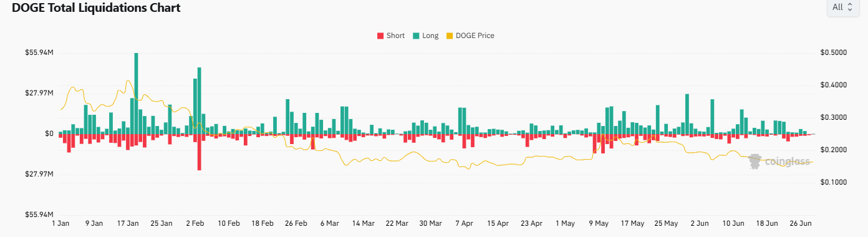The height and width of the screenshot is (237, 868).
Task: Click the 18 Jun date label
Action: click(767, 223)
